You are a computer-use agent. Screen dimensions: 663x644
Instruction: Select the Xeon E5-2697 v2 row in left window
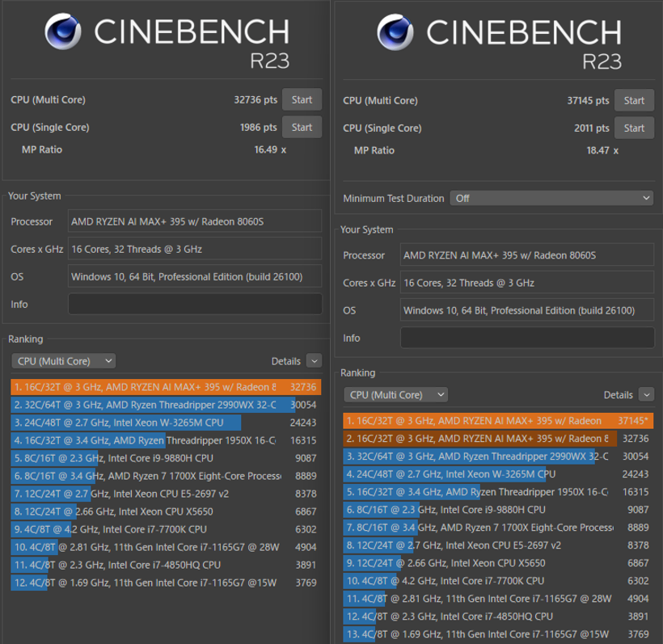[166, 494]
